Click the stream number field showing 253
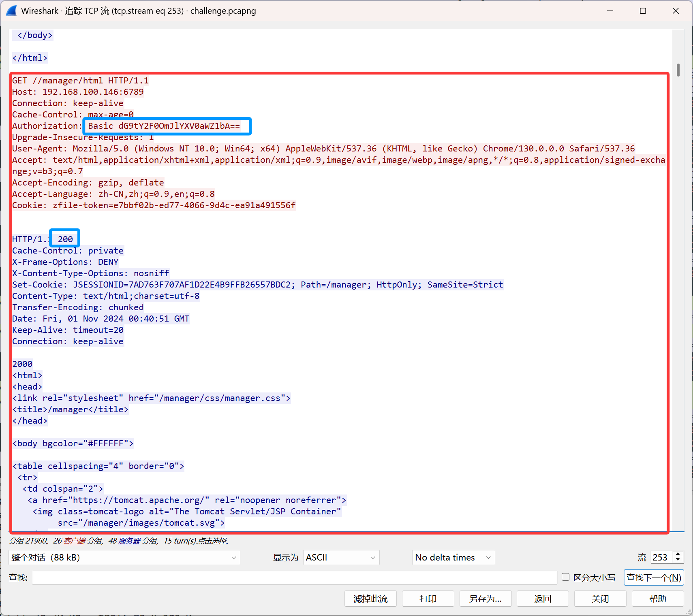693x616 pixels. coord(662,557)
